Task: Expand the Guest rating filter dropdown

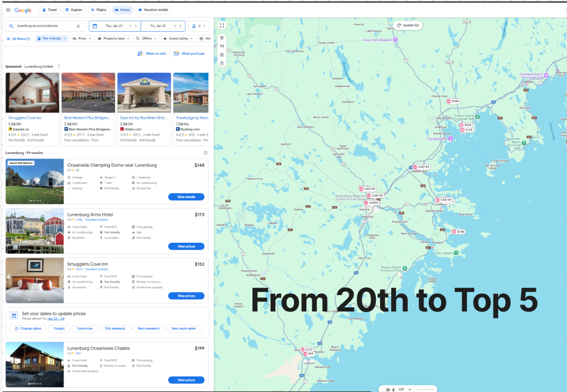Action: pyautogui.click(x=178, y=39)
